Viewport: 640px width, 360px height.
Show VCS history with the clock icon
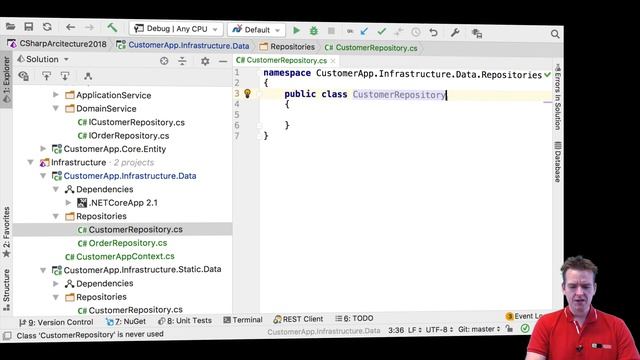pyautogui.click(x=416, y=32)
